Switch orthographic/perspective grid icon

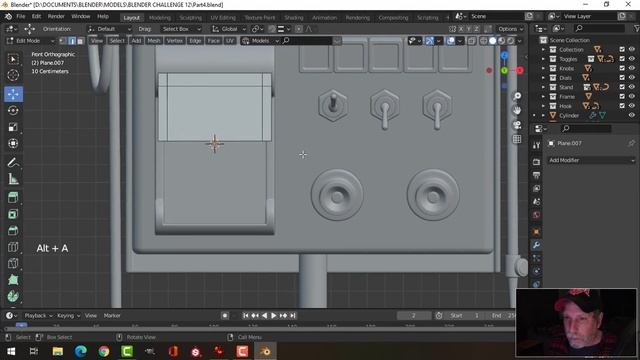coord(517,139)
